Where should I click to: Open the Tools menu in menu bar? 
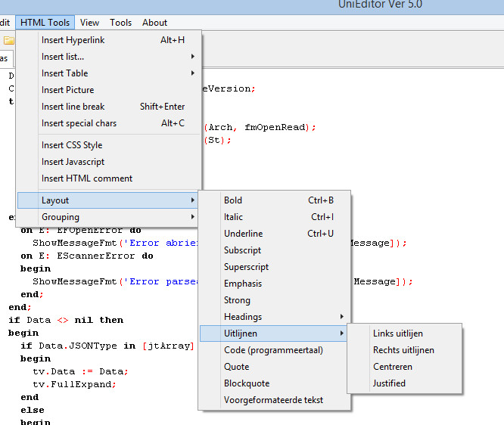point(120,23)
